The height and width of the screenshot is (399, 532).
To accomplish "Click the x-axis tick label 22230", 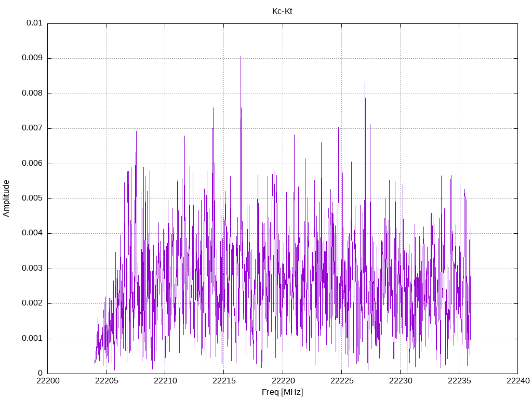I will coord(400,381).
